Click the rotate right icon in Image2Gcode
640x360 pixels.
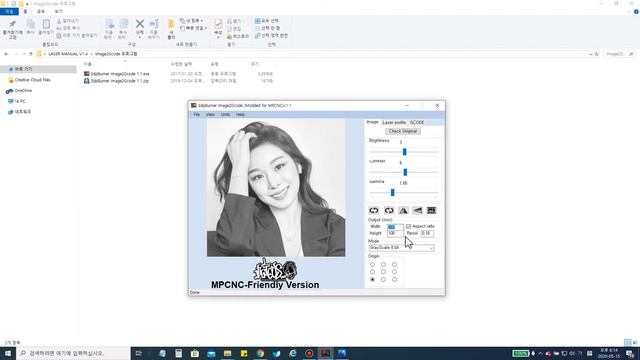389,210
